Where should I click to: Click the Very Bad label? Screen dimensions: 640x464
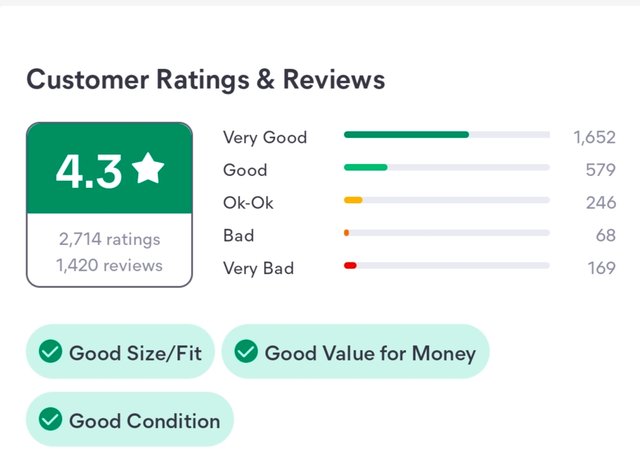coord(258,268)
